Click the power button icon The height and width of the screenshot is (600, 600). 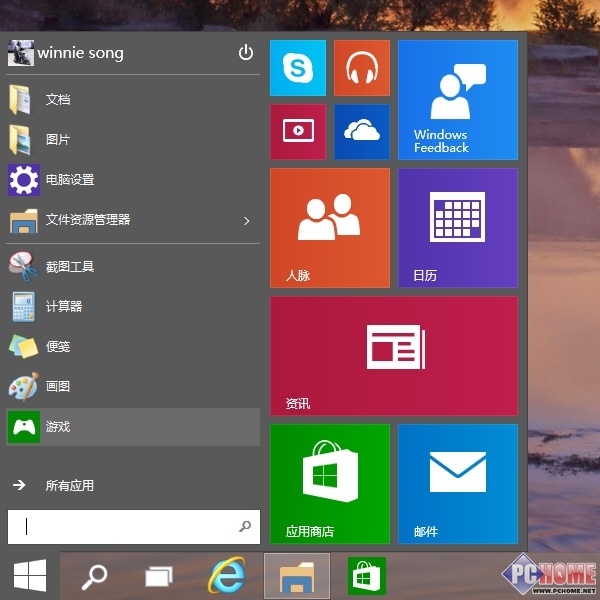click(246, 53)
